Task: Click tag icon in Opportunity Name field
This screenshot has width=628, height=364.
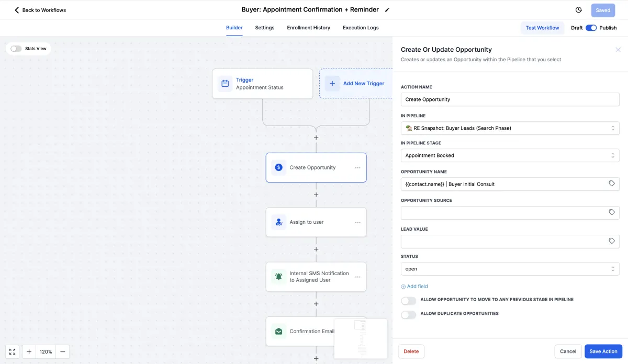Action: click(612, 184)
